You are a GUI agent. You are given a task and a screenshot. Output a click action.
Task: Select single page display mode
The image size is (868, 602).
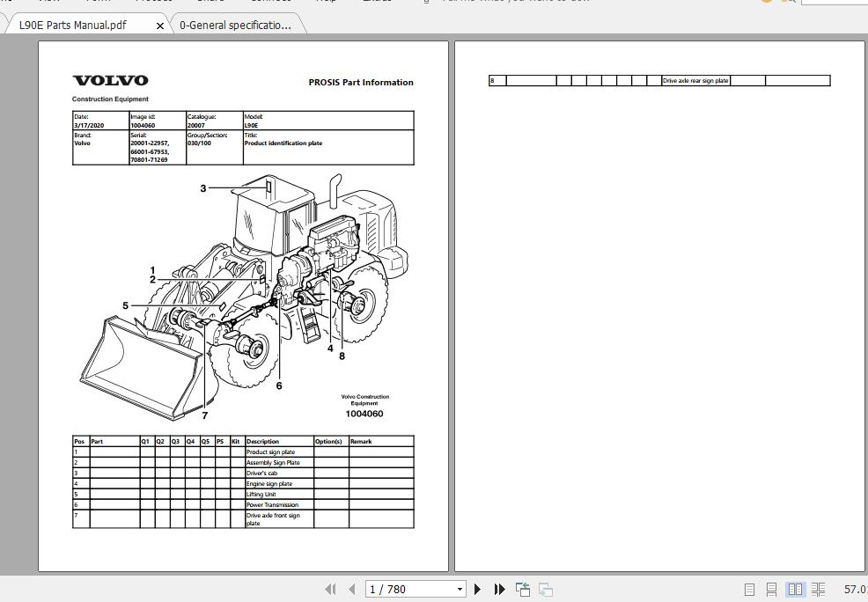[x=750, y=589]
